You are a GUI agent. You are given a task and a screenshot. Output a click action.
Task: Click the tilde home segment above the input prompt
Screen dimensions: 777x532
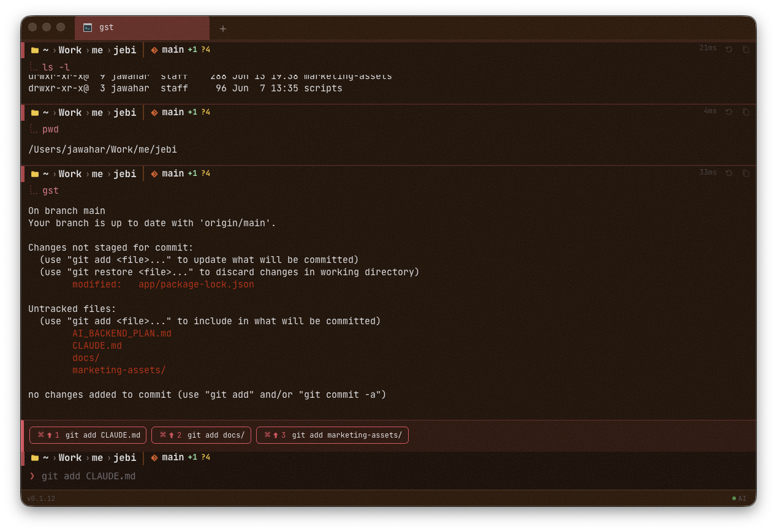pyautogui.click(x=46, y=458)
